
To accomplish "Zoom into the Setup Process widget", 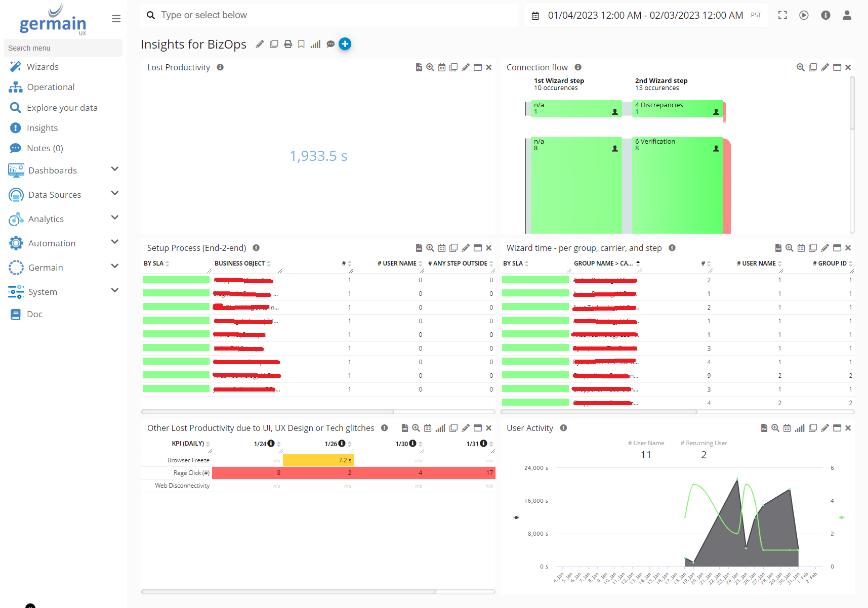I will coord(430,248).
